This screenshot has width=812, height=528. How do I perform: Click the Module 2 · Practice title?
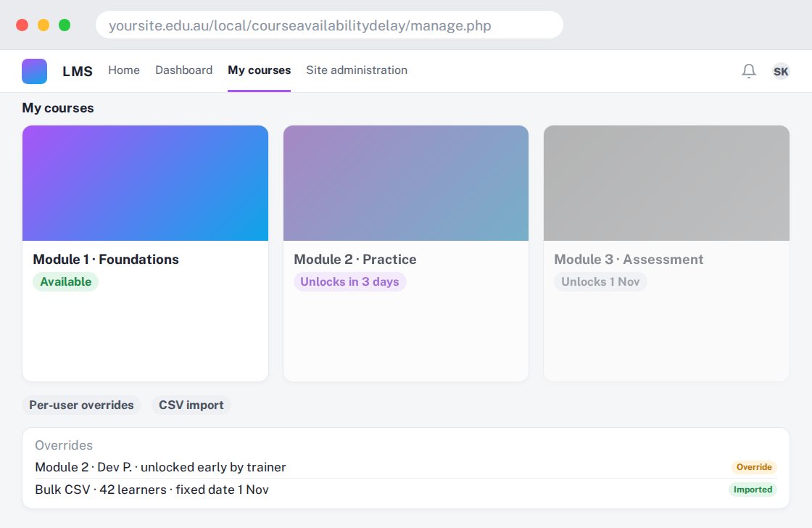[355, 259]
